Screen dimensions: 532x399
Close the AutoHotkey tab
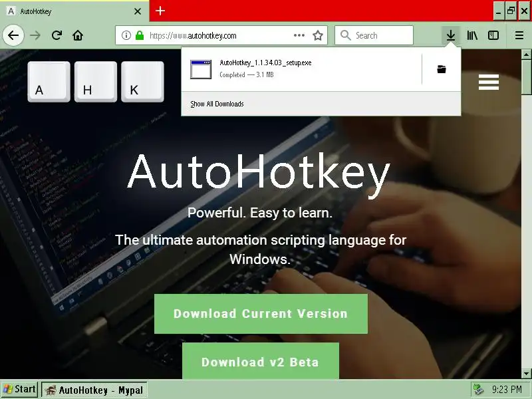click(138, 11)
